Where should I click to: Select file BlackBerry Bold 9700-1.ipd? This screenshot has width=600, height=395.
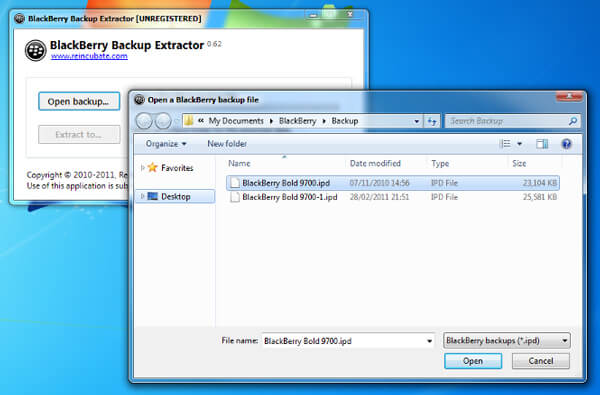393,197
